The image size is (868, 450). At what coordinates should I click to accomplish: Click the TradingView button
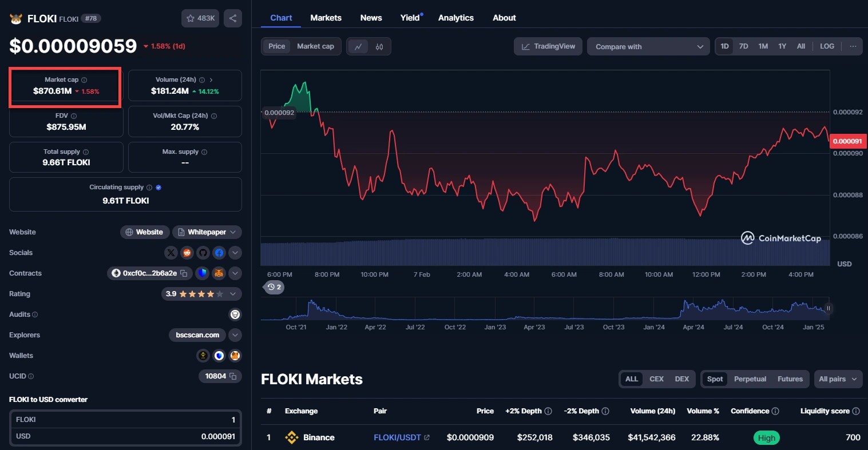point(548,46)
